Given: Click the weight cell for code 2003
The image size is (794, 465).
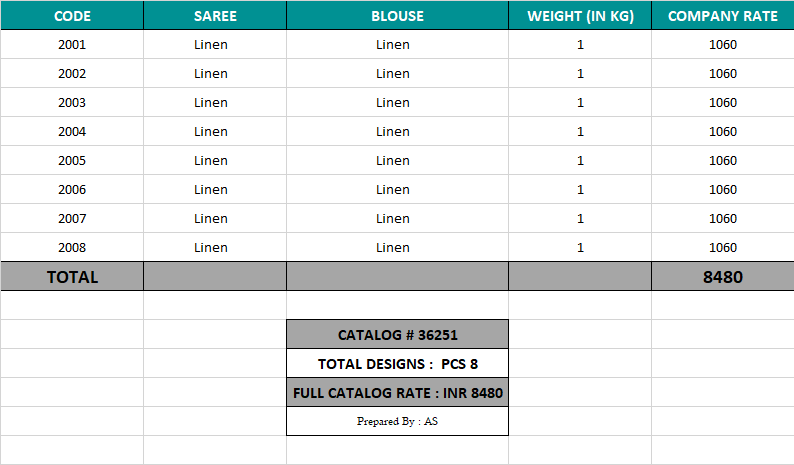Looking at the screenshot, I should tap(580, 102).
